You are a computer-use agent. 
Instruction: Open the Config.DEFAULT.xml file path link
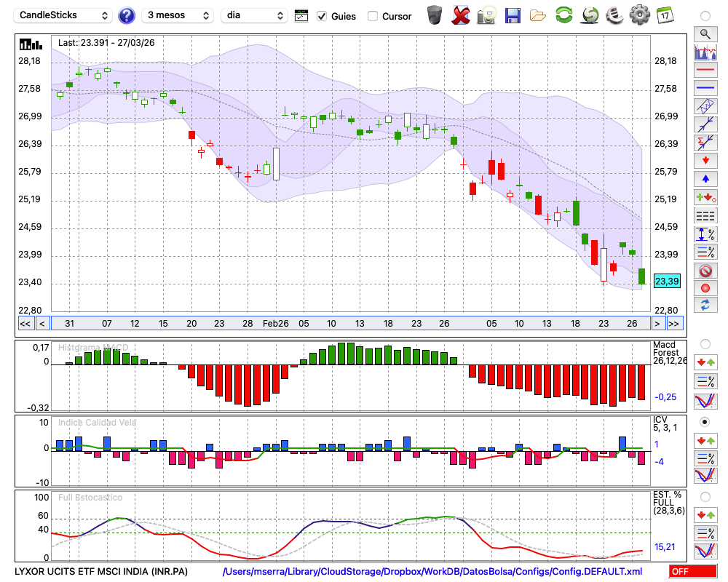coord(432,572)
